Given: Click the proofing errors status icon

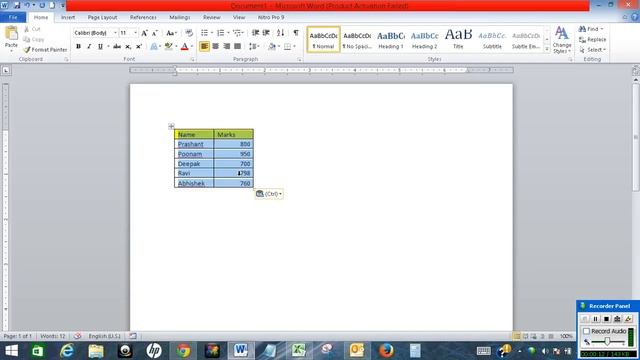Looking at the screenshot, I should 78,336.
